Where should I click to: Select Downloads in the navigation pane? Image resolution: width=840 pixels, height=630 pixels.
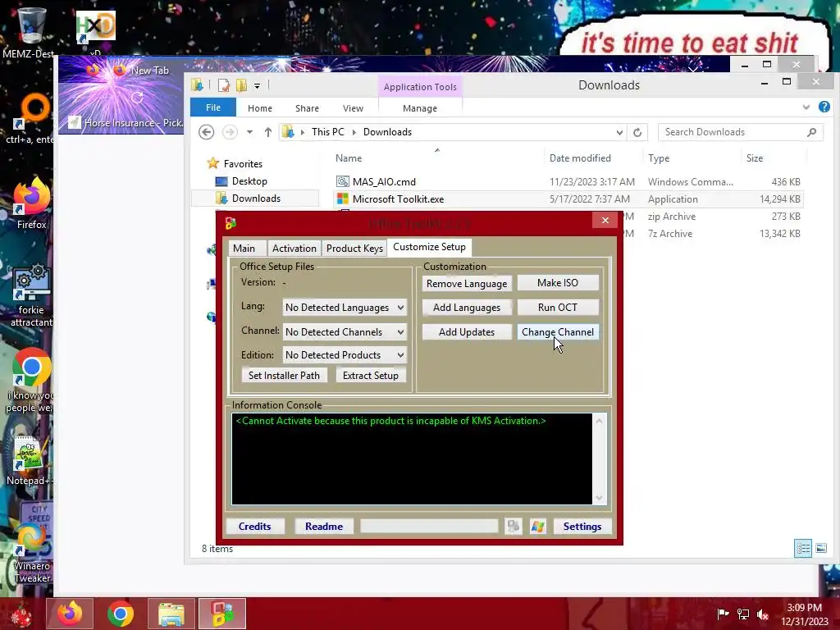256,199
